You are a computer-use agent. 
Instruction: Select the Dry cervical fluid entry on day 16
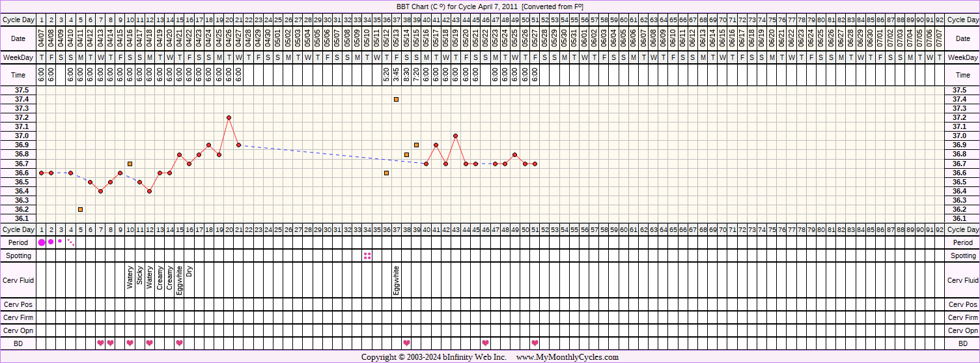(x=189, y=272)
